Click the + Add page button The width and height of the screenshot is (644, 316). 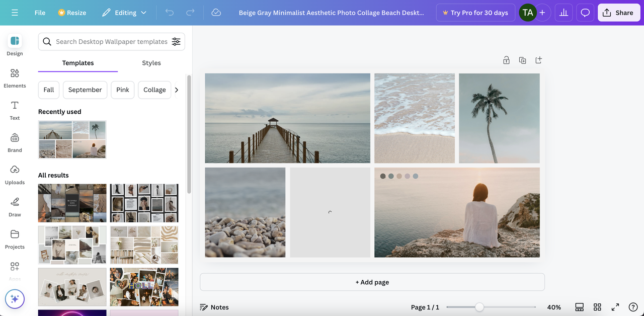(x=372, y=282)
